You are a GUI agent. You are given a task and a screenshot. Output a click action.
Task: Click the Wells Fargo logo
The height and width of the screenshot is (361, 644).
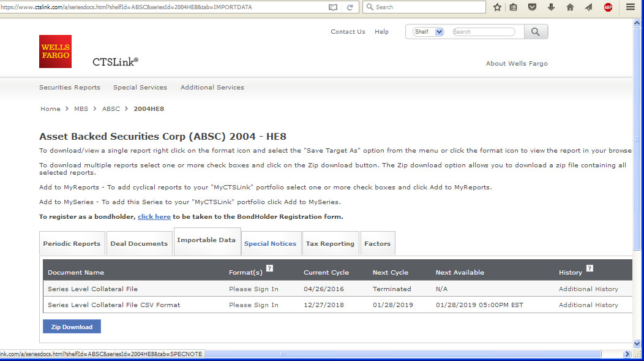[54, 51]
